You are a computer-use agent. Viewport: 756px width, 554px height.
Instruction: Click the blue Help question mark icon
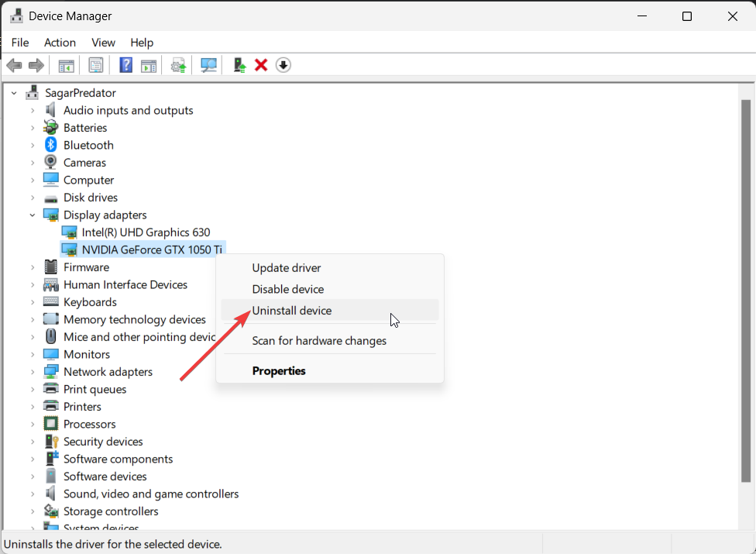pos(125,65)
